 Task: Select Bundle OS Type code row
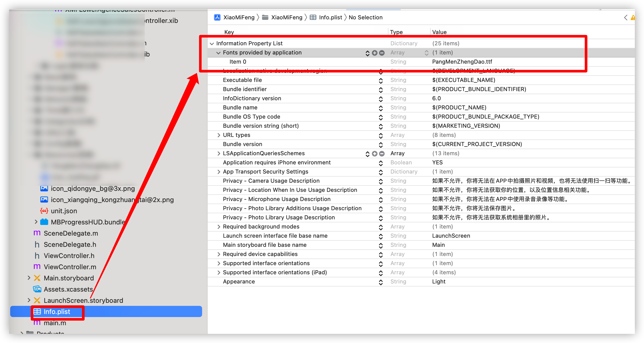[421, 117]
